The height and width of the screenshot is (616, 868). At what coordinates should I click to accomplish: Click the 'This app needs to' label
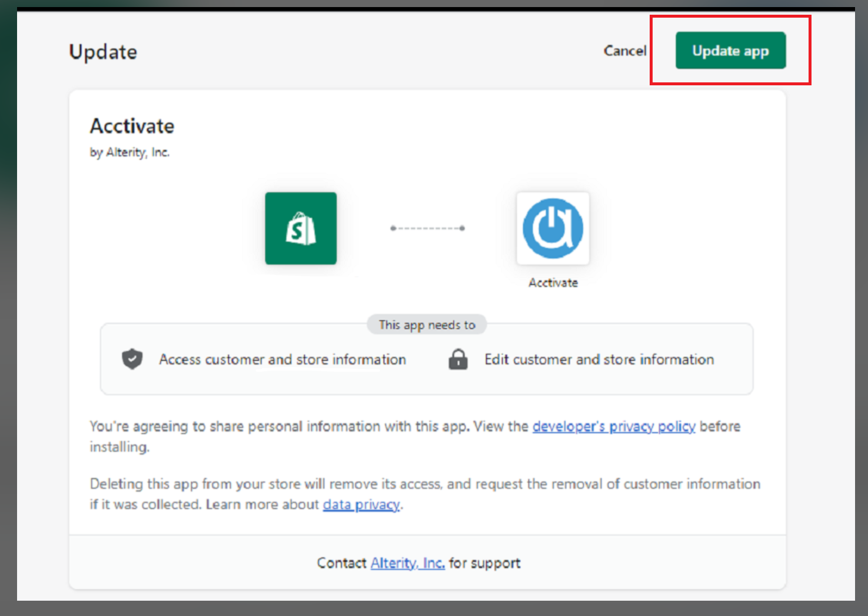click(427, 325)
